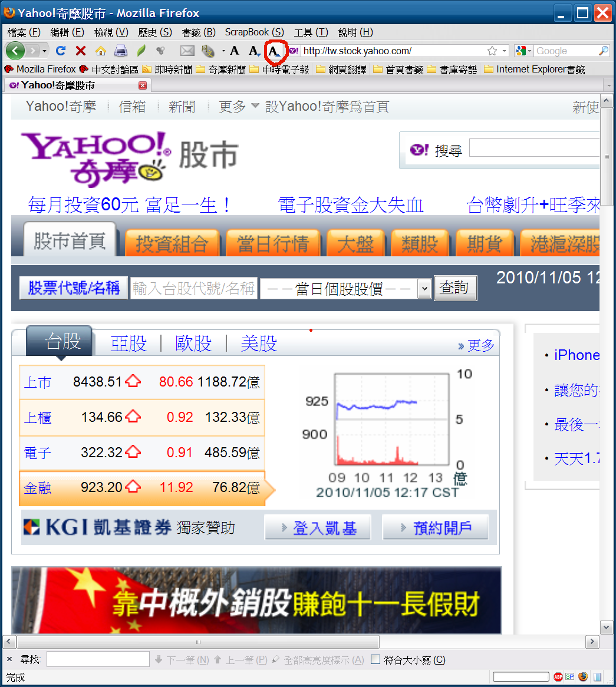Open the mail envelope toolbar icon
The image size is (616, 687).
[187, 51]
